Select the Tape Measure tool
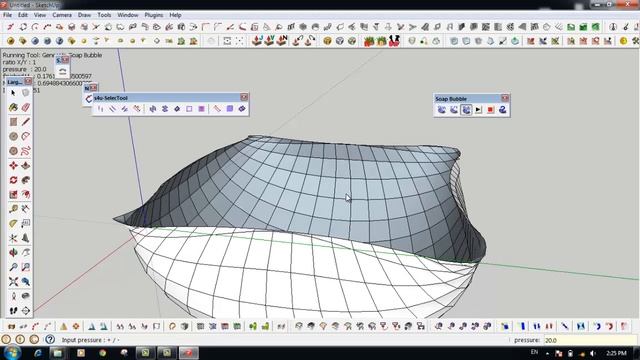640x360 pixels. click(x=13, y=209)
